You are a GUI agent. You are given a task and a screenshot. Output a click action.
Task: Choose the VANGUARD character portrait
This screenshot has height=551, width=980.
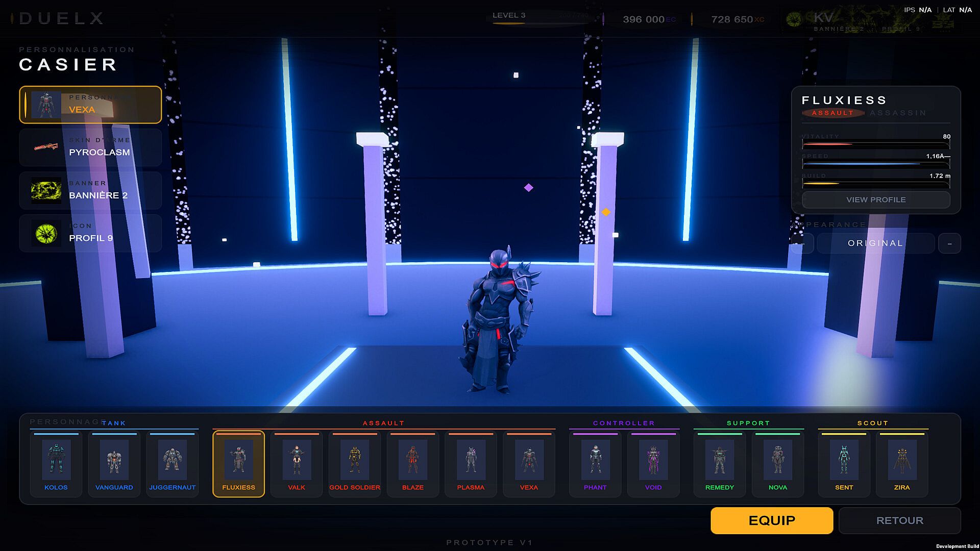[x=114, y=463]
